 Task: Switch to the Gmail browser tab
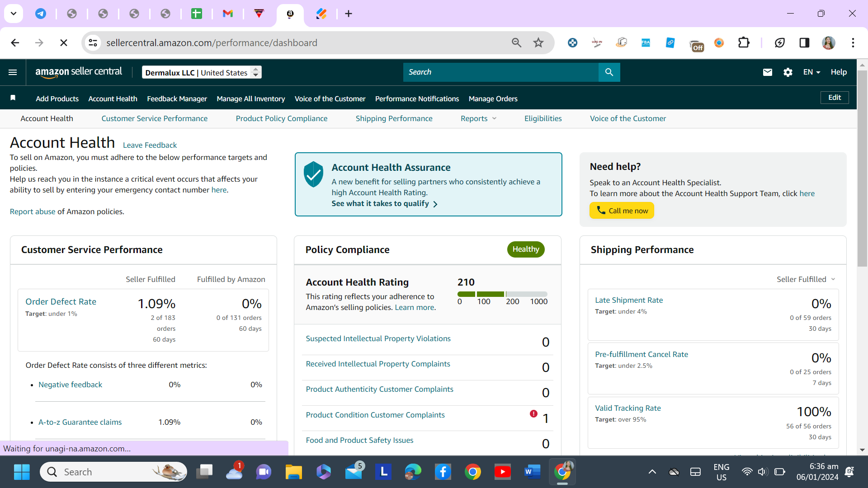click(x=228, y=14)
